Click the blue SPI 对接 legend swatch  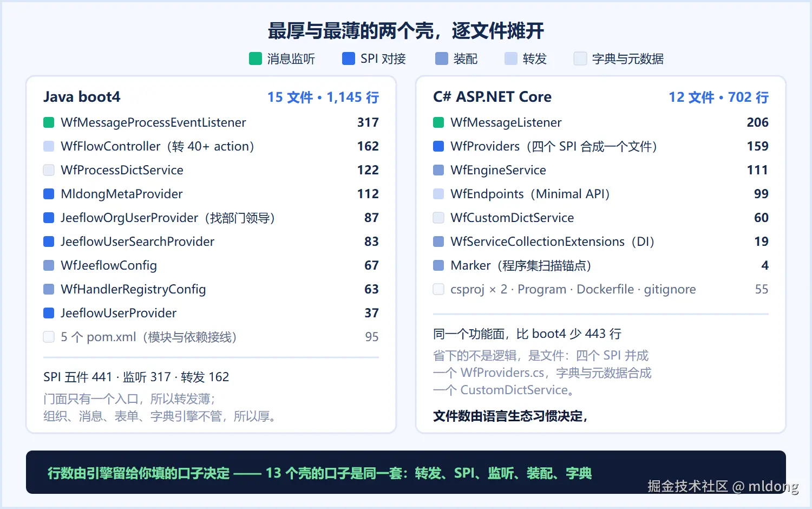point(349,58)
